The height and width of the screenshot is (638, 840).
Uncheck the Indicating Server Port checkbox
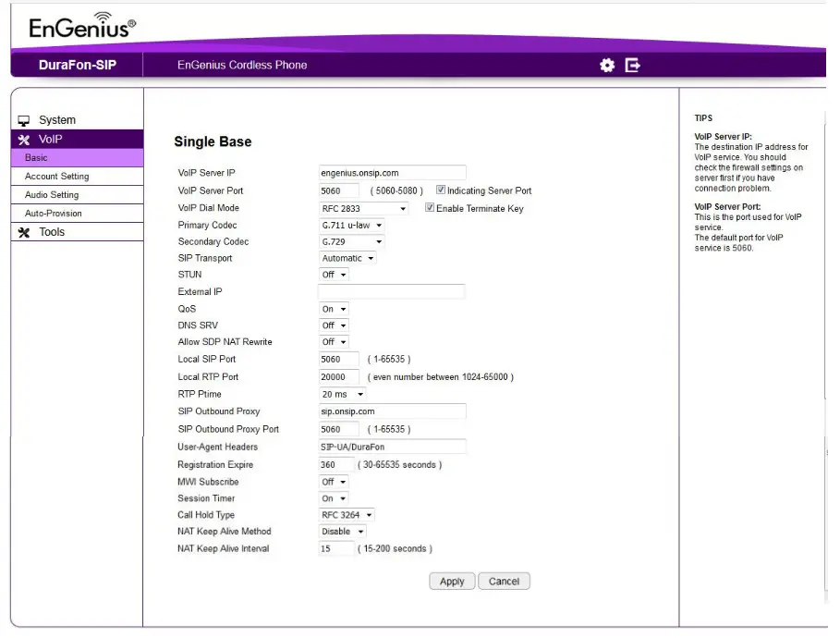(x=440, y=190)
